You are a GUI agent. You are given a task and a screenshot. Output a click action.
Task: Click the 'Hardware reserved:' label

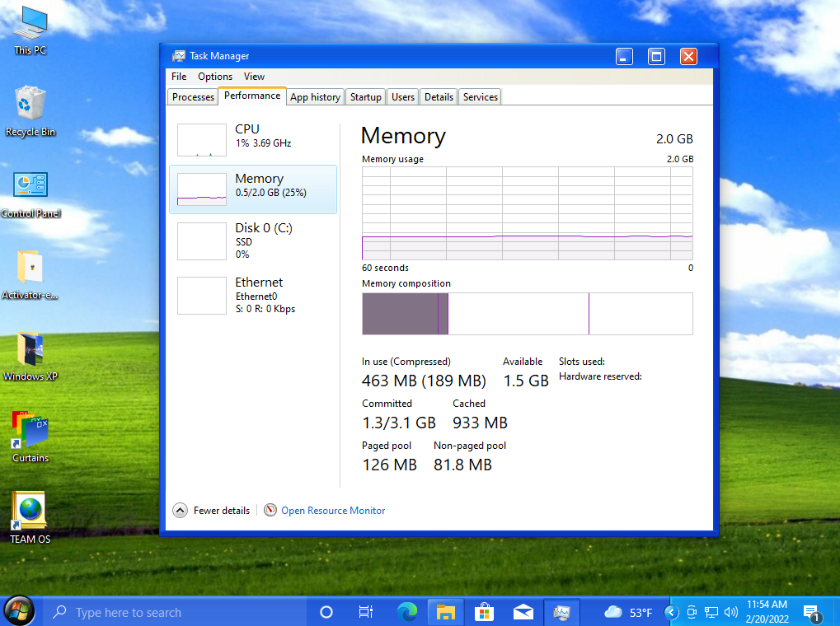[600, 376]
